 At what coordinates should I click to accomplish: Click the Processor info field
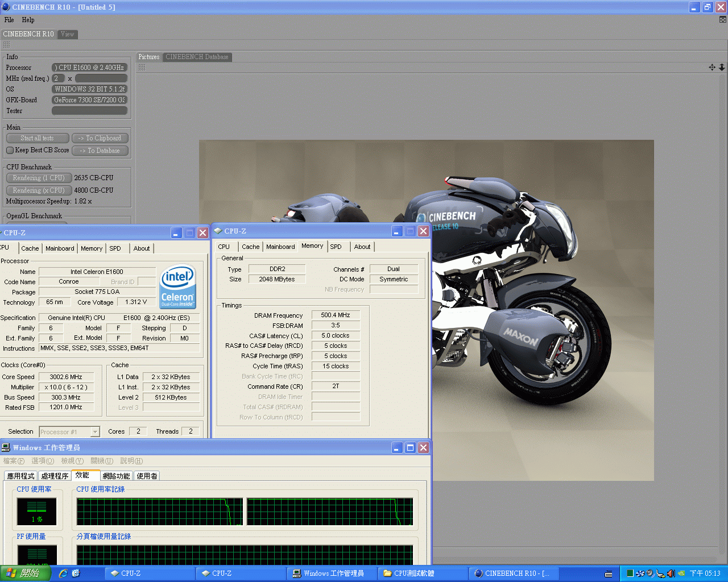click(x=89, y=68)
